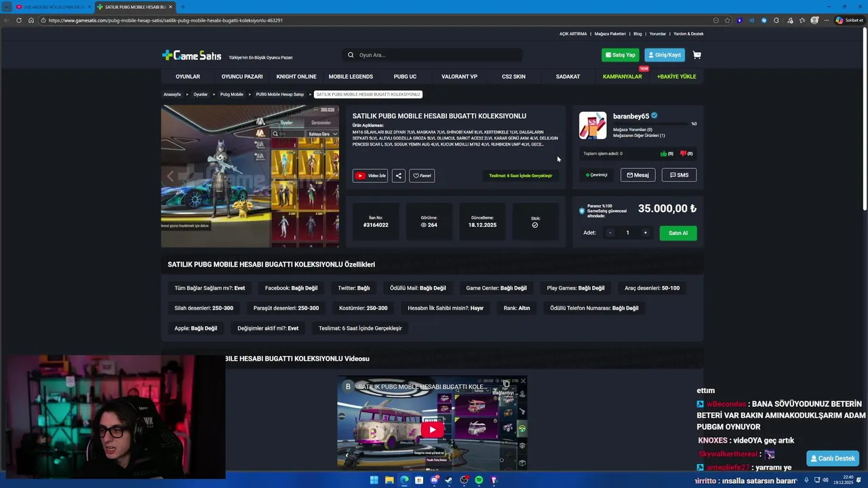Click the verified badge next to baranbey65
The height and width of the screenshot is (488, 868).
[654, 116]
